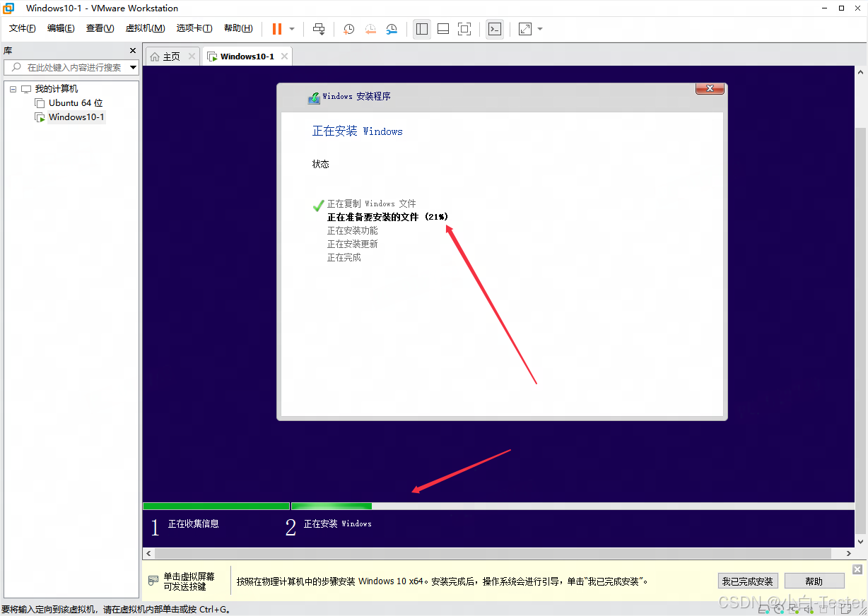Image resolution: width=868 pixels, height=616 pixels.
Task: Select Windows10-1 in the library tree
Action: 76,117
